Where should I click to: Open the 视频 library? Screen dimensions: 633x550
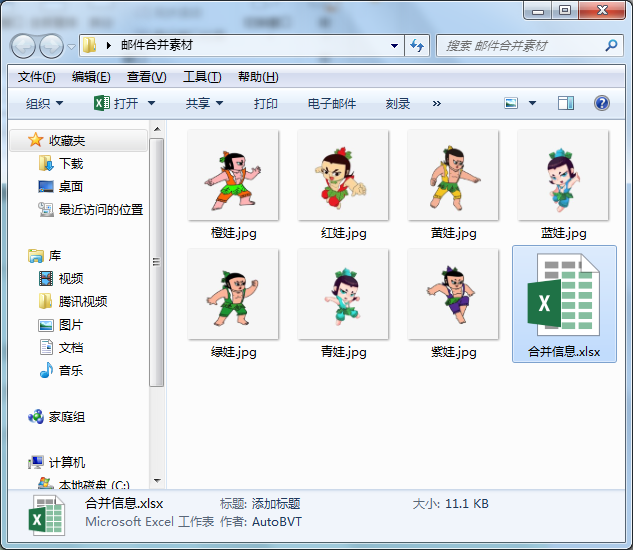click(x=61, y=279)
